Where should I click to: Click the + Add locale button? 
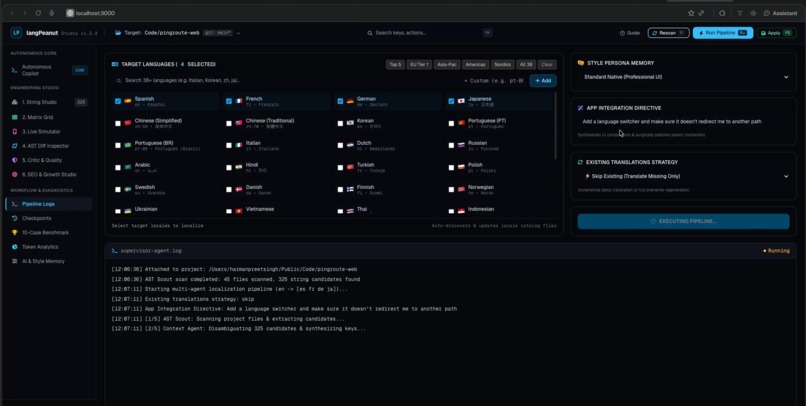[x=543, y=81]
